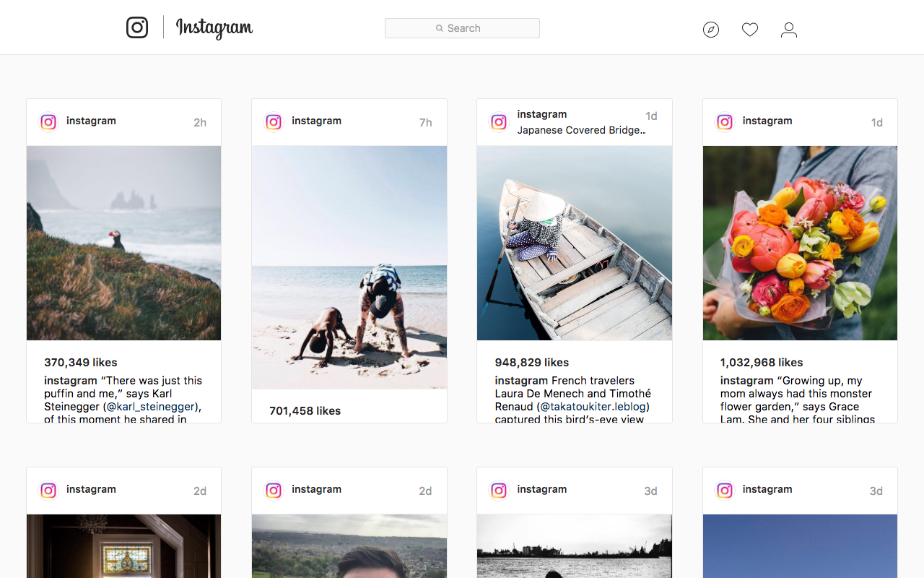This screenshot has height=578, width=924.
Task: Click the instagram username above the boat photo
Action: 542,114
